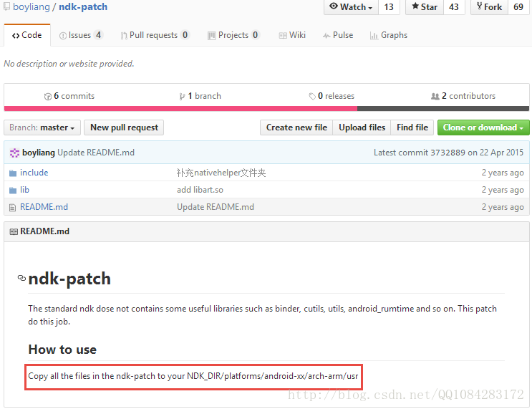Expand the Clone or download dropdown
The image size is (532, 409).
483,127
